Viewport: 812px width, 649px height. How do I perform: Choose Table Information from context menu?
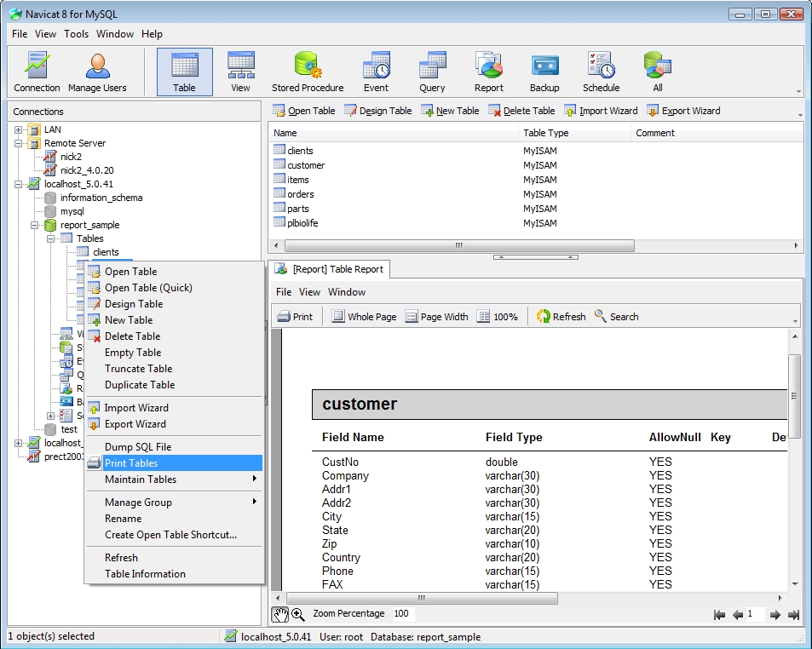coord(175,574)
